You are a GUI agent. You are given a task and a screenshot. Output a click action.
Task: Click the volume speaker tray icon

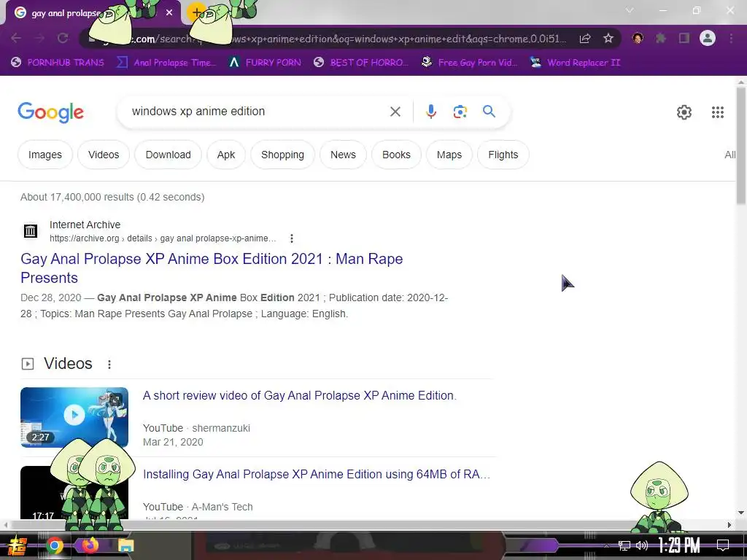pyautogui.click(x=642, y=545)
